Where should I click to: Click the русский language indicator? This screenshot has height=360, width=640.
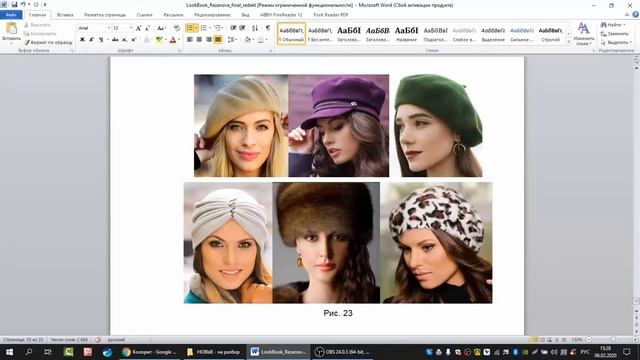tap(116, 340)
